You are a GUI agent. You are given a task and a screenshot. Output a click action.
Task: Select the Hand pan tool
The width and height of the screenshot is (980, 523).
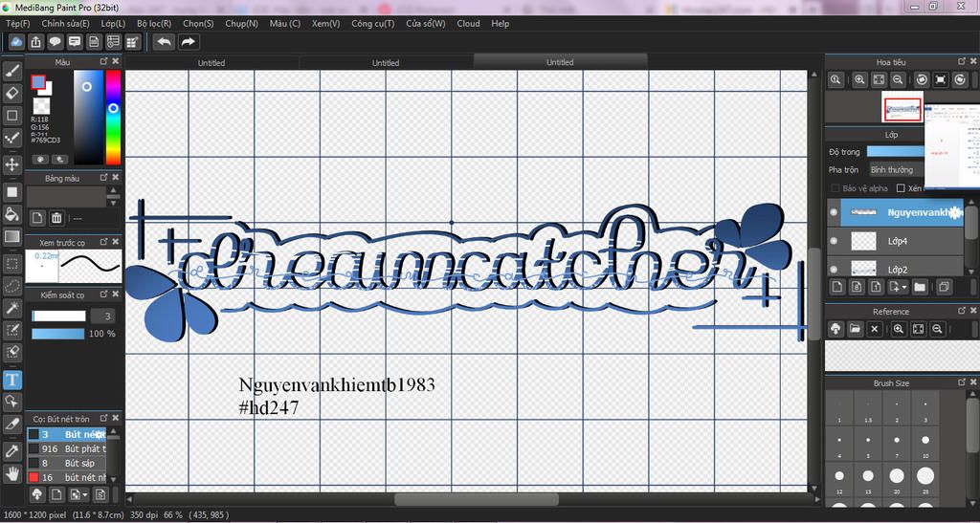pos(12,473)
